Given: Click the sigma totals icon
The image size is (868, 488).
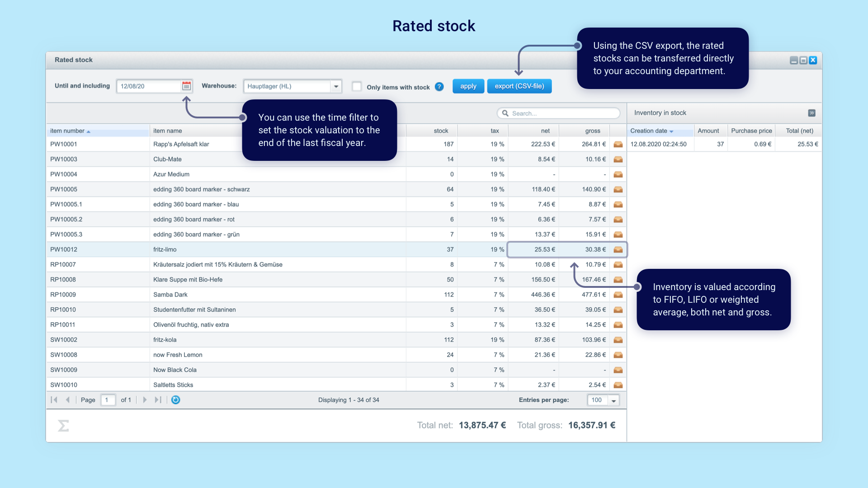Looking at the screenshot, I should coord(63,426).
